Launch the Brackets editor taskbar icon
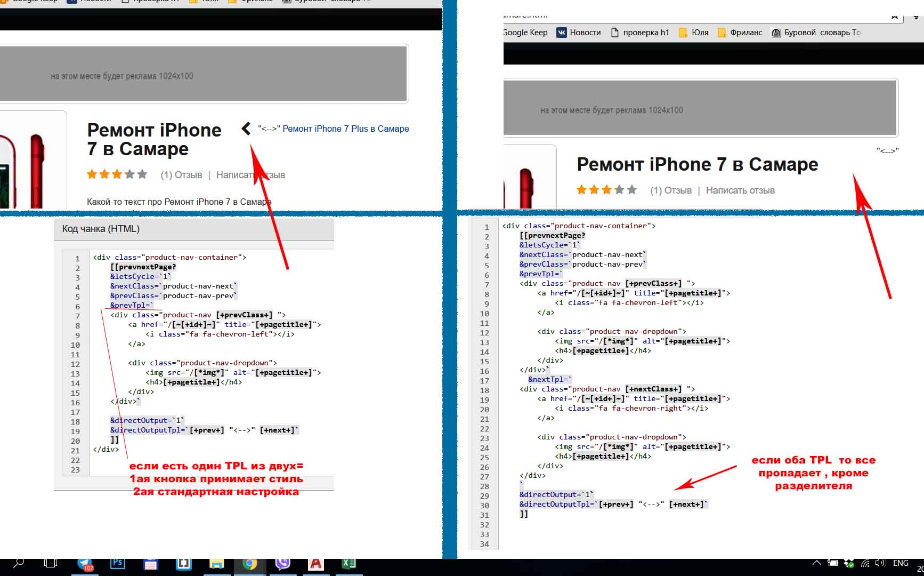This screenshot has width=924, height=576. point(183,564)
